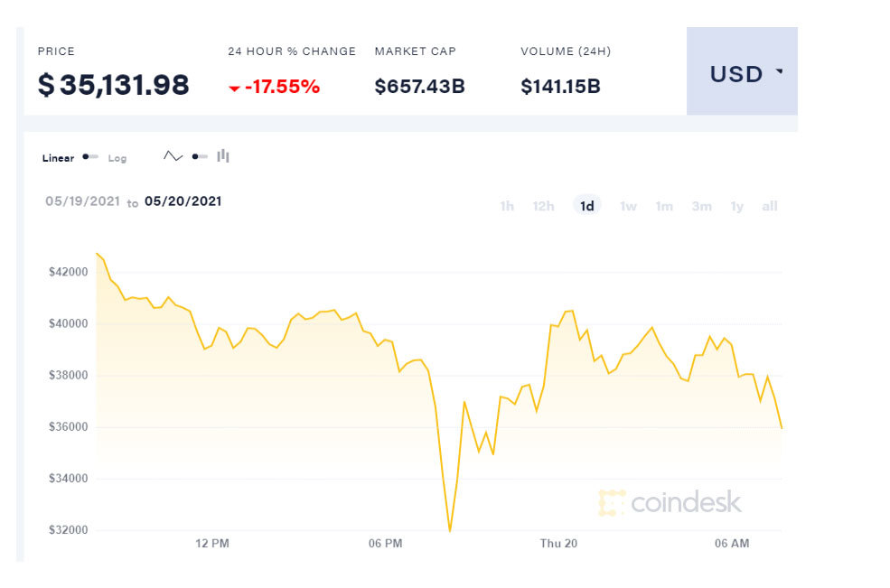Click the red 24-hour change arrow
This screenshot has height=588, width=890.
234,89
